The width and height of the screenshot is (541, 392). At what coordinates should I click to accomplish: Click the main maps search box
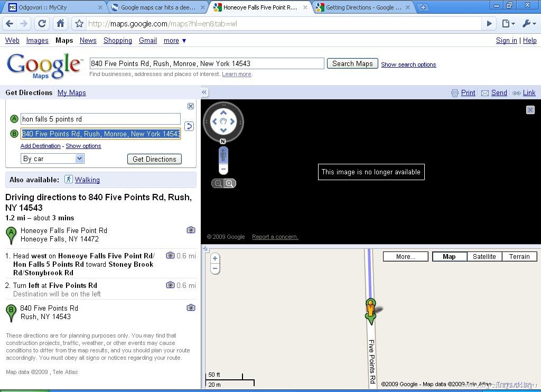[x=207, y=63]
